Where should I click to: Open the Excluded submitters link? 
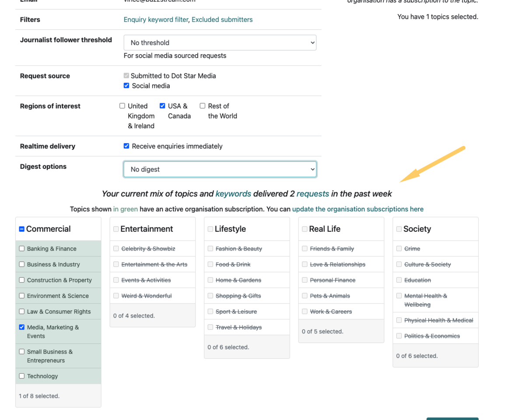point(222,20)
